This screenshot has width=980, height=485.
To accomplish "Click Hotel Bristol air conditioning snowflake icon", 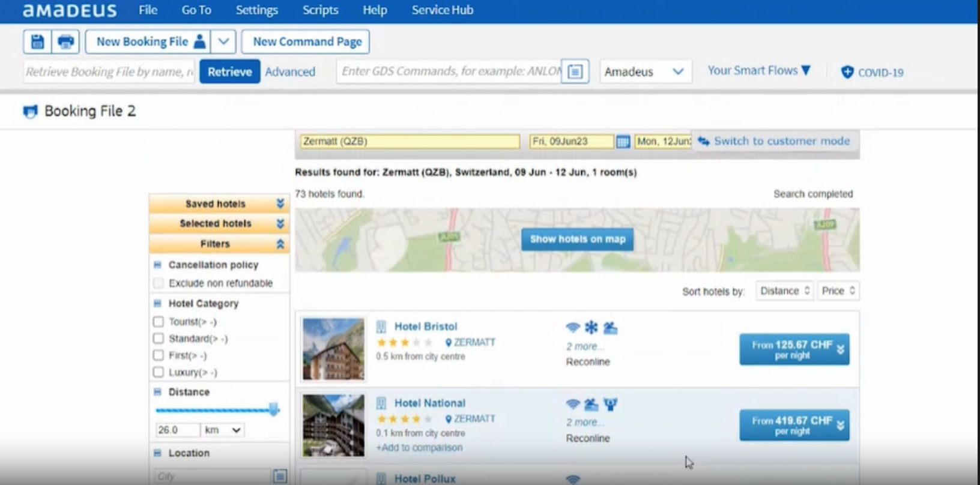I will [591, 327].
